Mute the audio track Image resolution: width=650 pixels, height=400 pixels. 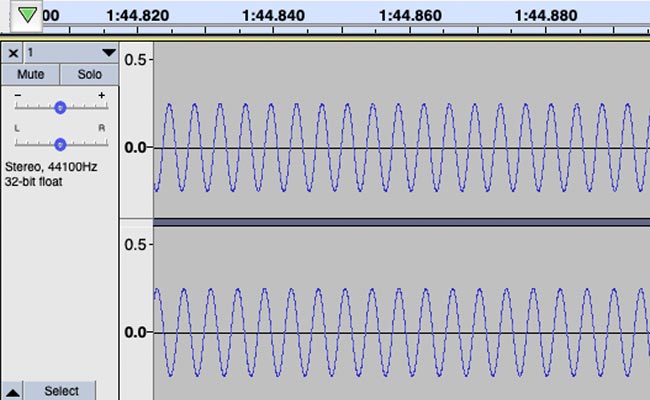(31, 74)
